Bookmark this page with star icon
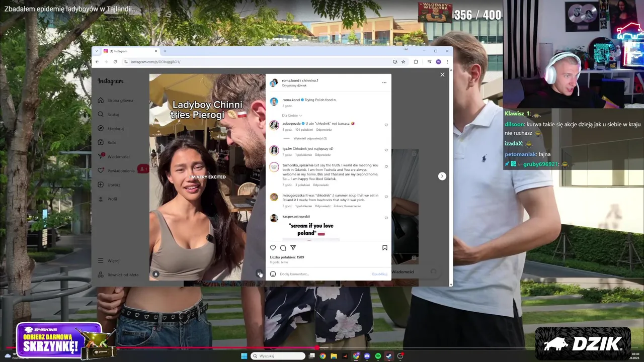The image size is (644, 362). [403, 62]
